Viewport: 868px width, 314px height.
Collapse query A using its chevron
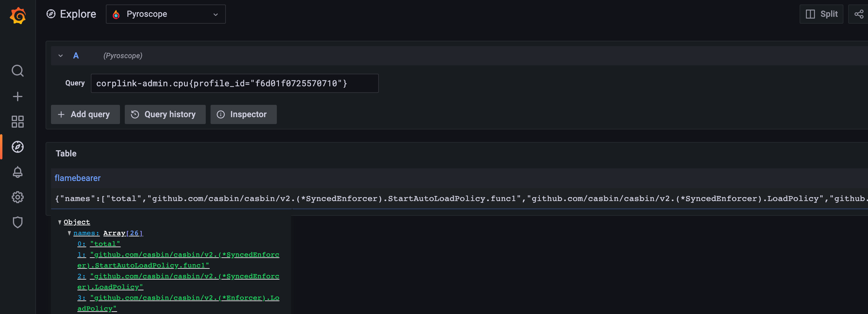tap(60, 55)
